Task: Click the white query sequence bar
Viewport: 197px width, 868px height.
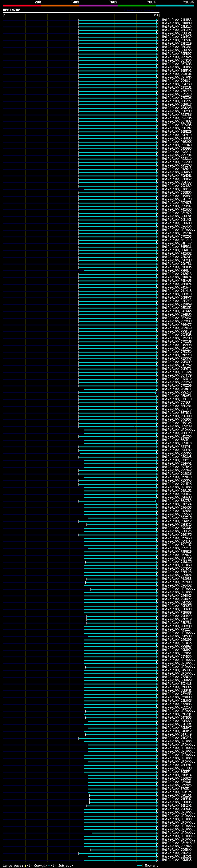Action: [x=81, y=13]
